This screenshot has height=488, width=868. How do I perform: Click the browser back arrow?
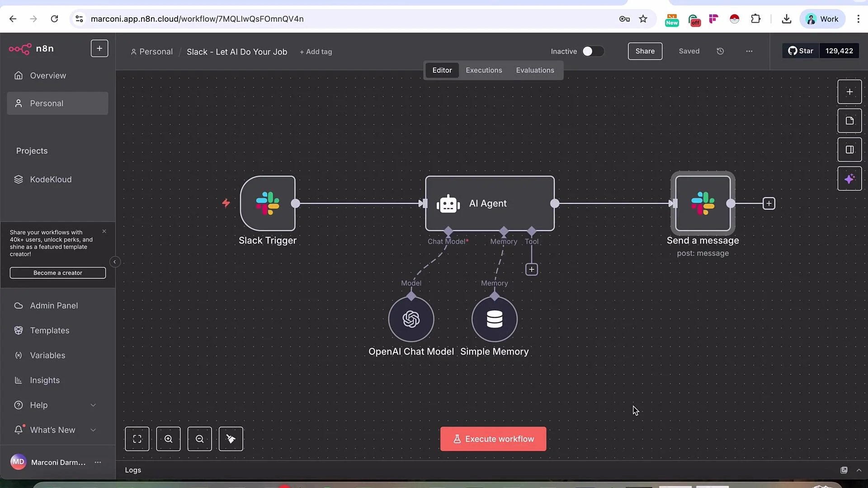coord(13,19)
